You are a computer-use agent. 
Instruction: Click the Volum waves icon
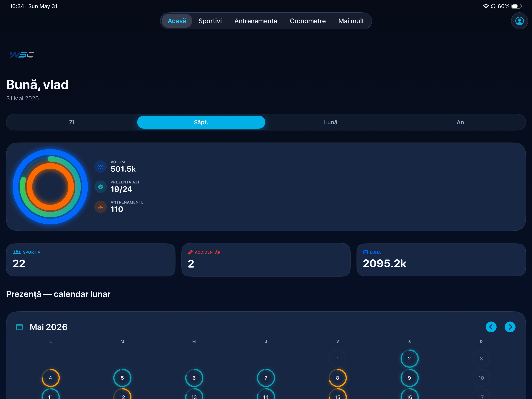(x=101, y=166)
